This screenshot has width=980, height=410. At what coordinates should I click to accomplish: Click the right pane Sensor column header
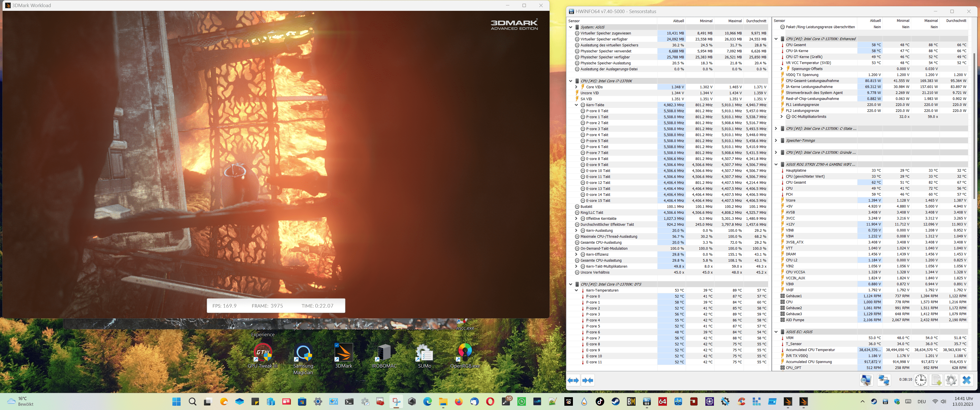click(814, 21)
